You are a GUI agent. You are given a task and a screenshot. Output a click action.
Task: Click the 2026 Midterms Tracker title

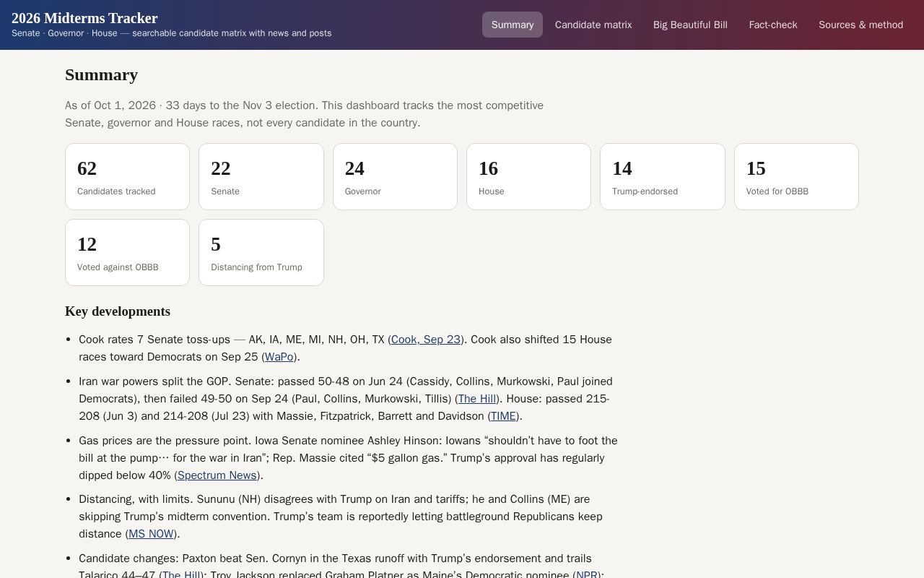[x=84, y=18]
